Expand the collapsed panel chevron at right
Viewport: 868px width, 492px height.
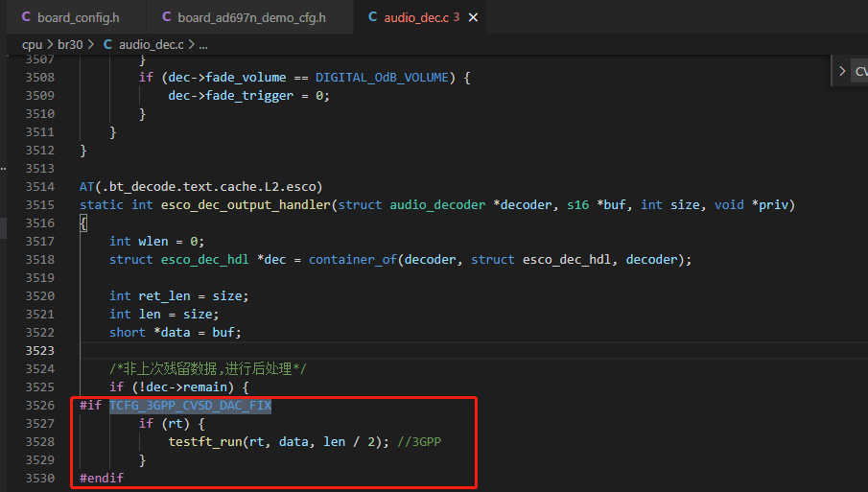[842, 71]
